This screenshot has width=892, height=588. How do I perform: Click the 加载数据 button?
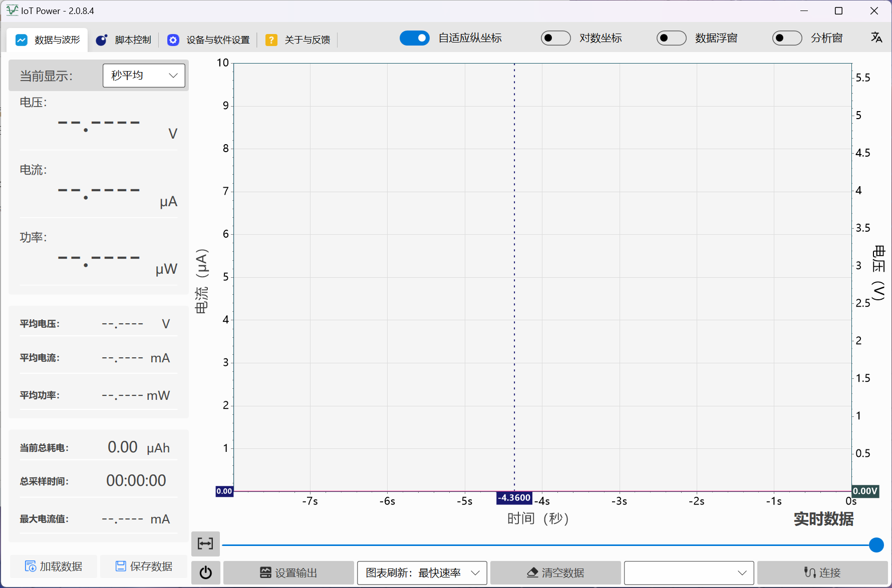point(54,566)
